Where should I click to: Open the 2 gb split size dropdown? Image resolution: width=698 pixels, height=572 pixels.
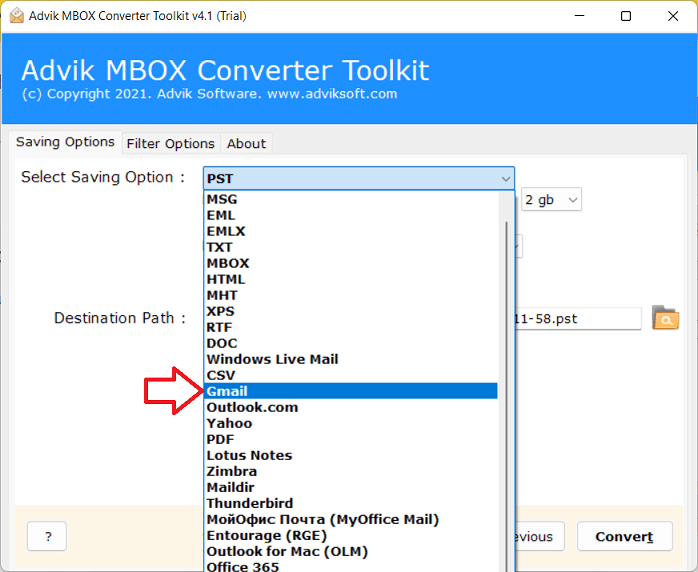(x=551, y=199)
